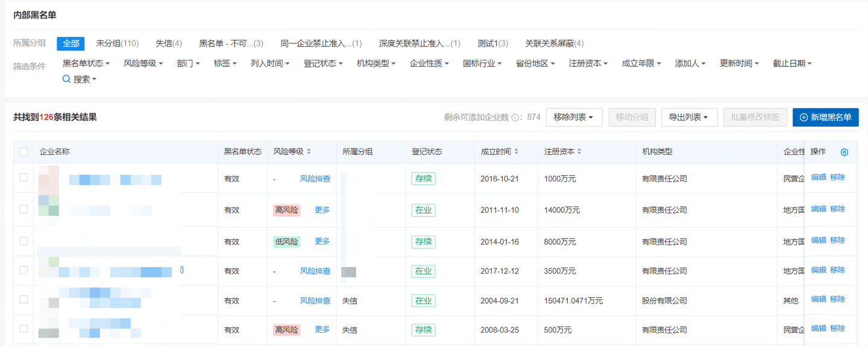The height and width of the screenshot is (346, 868).
Task: Check the row established 2011-11-10
Action: pos(24,209)
